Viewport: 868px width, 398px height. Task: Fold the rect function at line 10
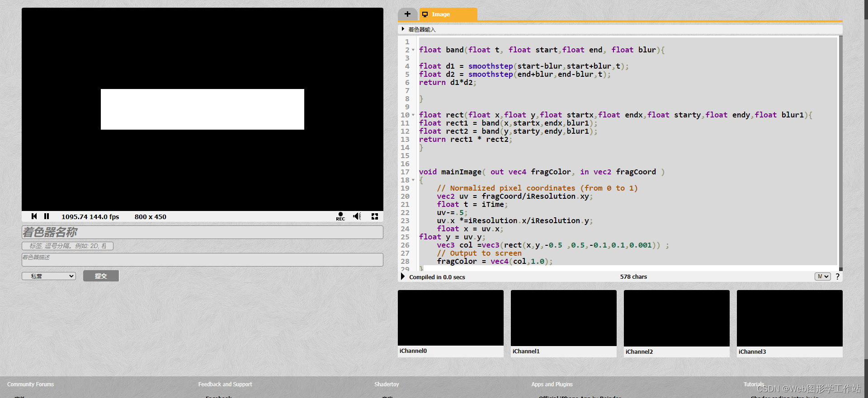413,115
